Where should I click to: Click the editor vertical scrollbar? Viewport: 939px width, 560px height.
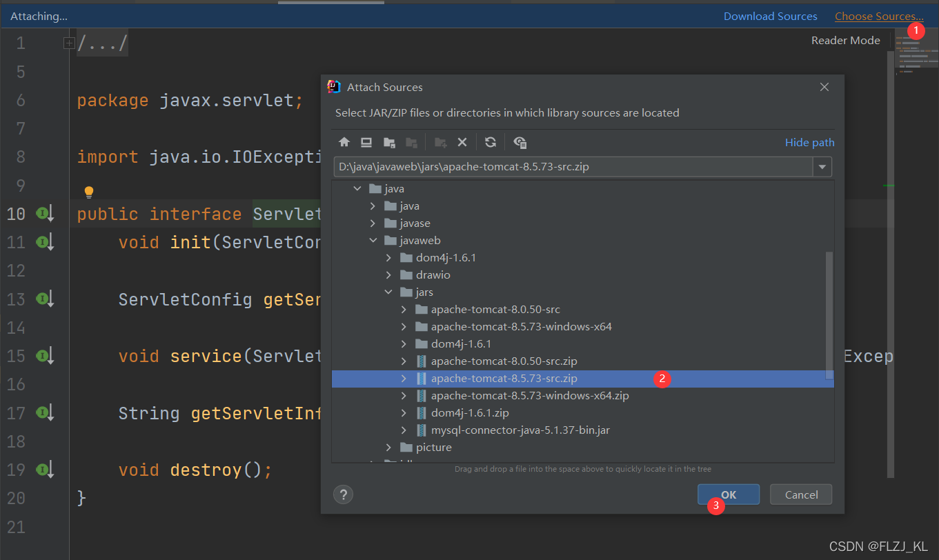(891, 264)
